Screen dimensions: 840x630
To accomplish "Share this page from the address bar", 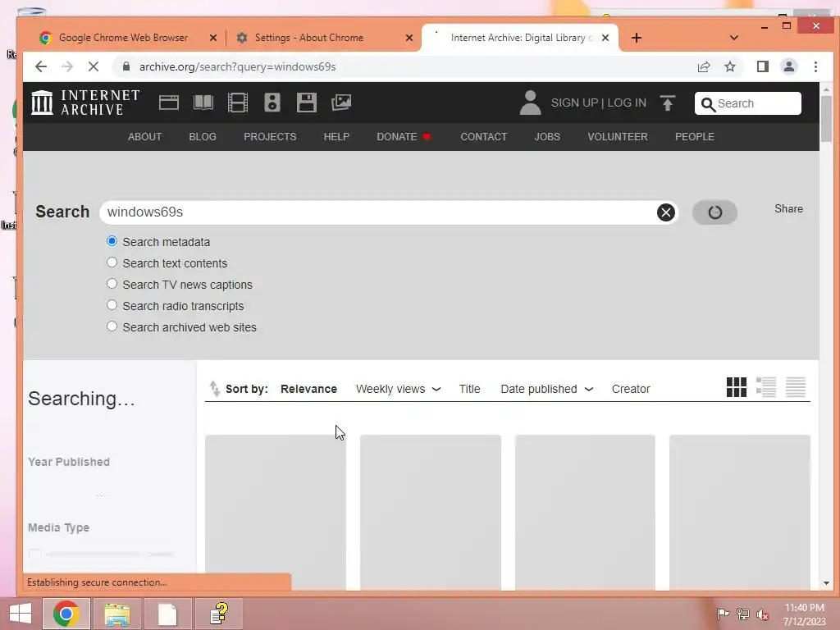I will click(x=703, y=66).
